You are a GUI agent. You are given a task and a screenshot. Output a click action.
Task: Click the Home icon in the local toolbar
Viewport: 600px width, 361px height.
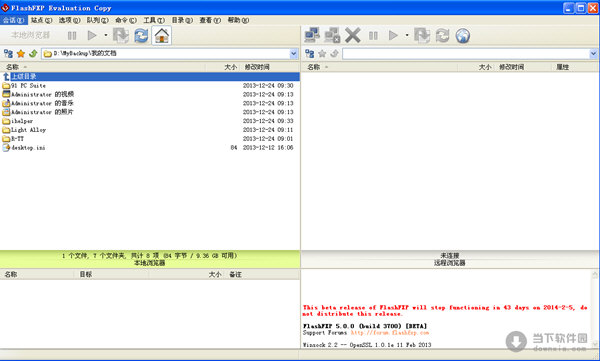coord(161,35)
